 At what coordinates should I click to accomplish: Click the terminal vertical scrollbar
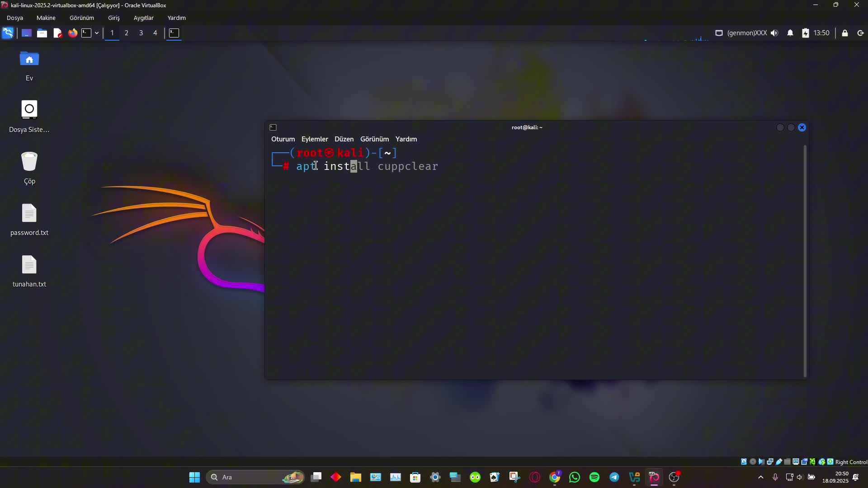click(805, 261)
